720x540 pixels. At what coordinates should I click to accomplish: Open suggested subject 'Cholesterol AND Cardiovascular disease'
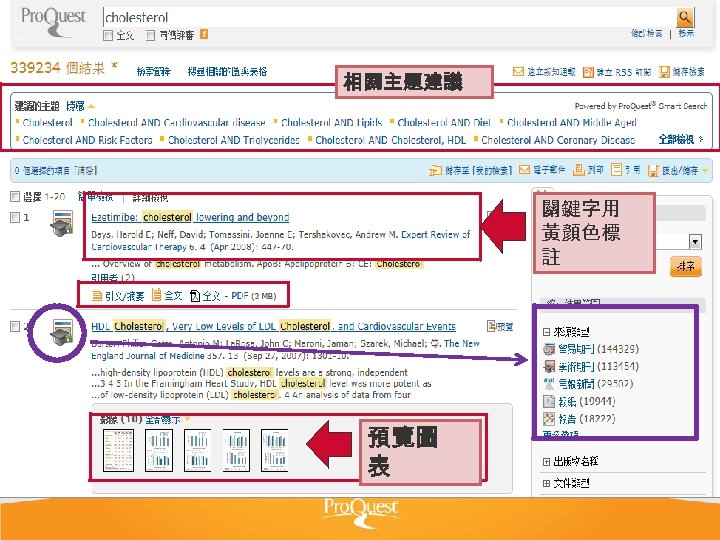(176, 123)
